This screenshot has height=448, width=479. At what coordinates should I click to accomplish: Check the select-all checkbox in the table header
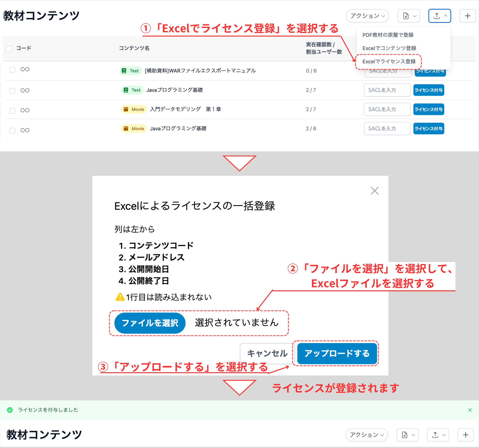(9, 48)
